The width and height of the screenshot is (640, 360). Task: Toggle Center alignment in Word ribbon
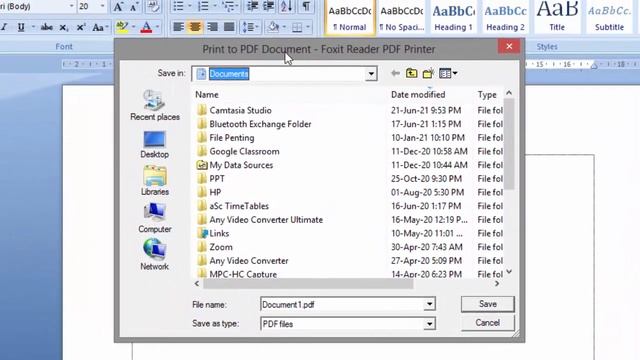pos(195,27)
